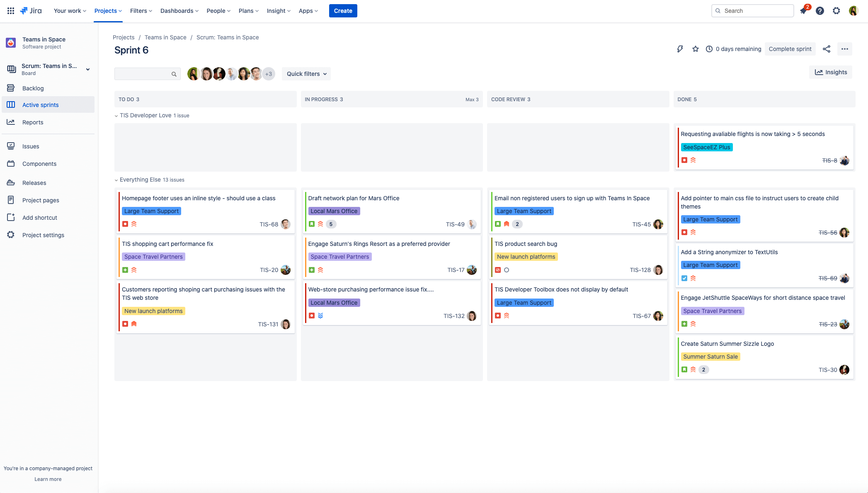Viewport: 868px width, 493px height.
Task: Click the notifications bell icon with badge
Action: [804, 11]
